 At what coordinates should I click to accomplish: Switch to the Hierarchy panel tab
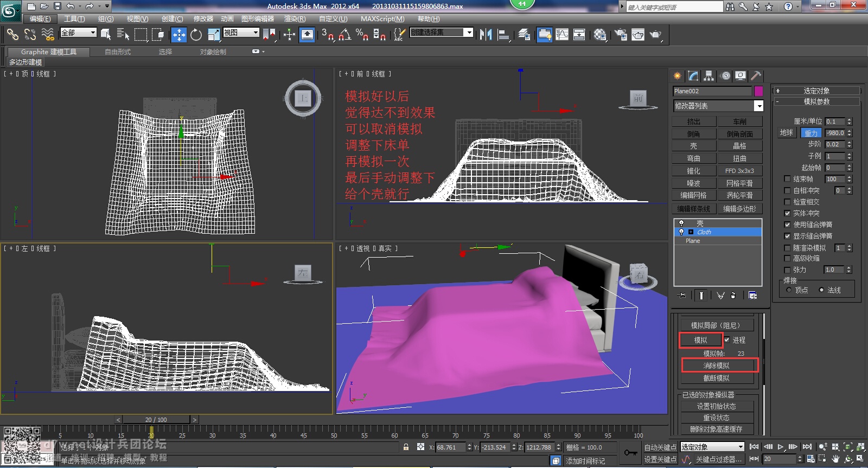click(709, 76)
